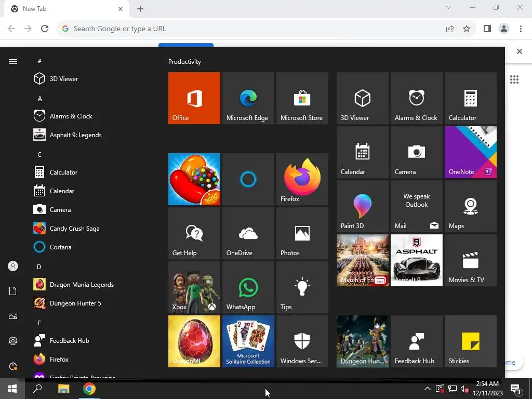Launch Candy Crush Saga tile
The height and width of the screenshot is (399, 532).
coord(194,179)
